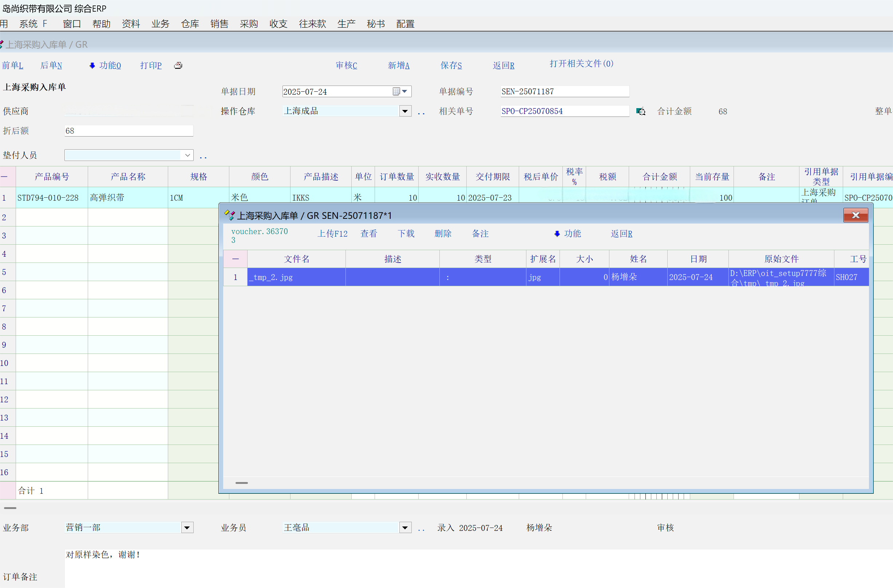Click 保存S to save the document

point(451,66)
